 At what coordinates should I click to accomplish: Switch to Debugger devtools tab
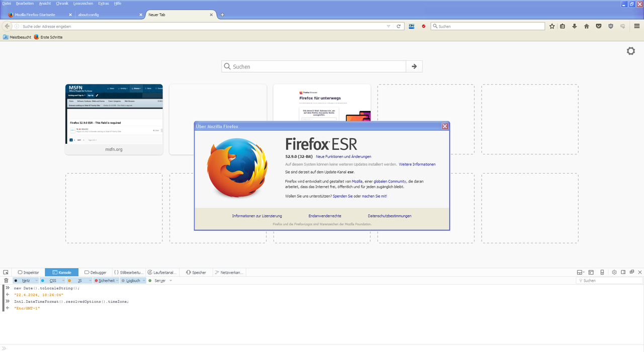coord(96,272)
